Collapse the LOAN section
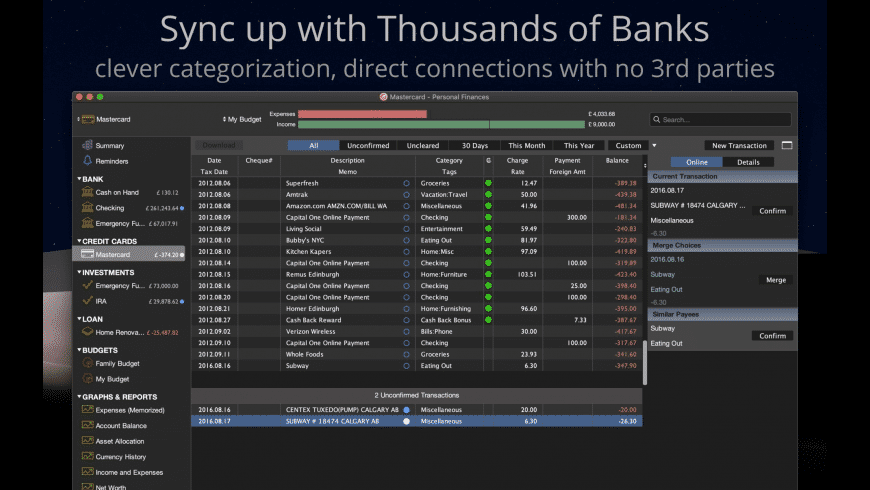Viewport: 870px width, 490px height. (x=79, y=319)
